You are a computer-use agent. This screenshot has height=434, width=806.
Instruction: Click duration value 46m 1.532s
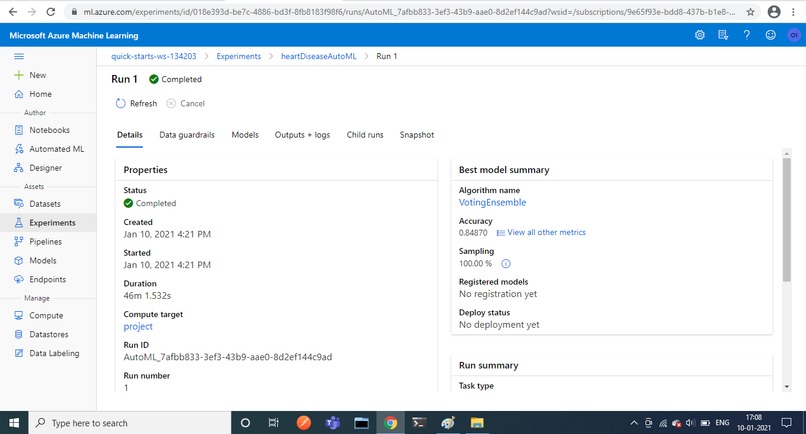[x=147, y=296]
